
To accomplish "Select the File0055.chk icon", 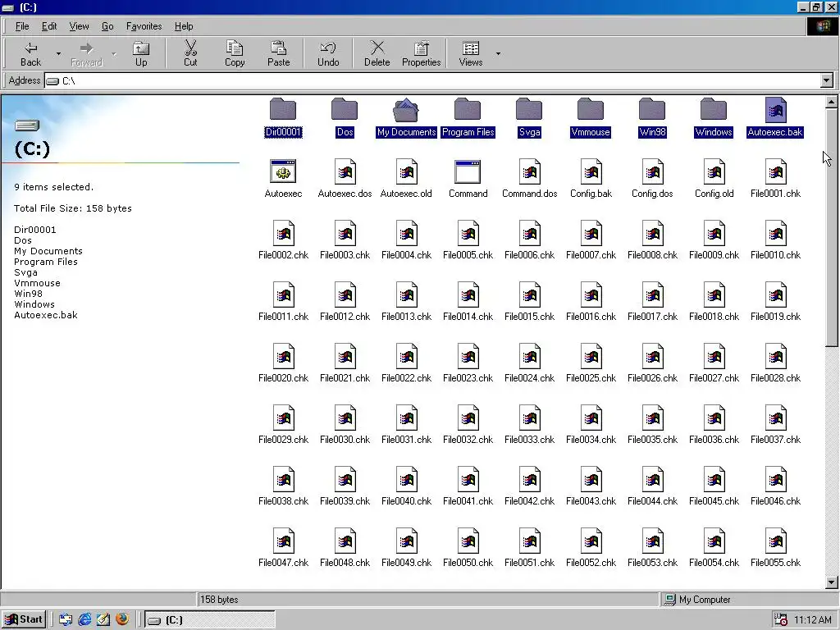I will pyautogui.click(x=776, y=541).
